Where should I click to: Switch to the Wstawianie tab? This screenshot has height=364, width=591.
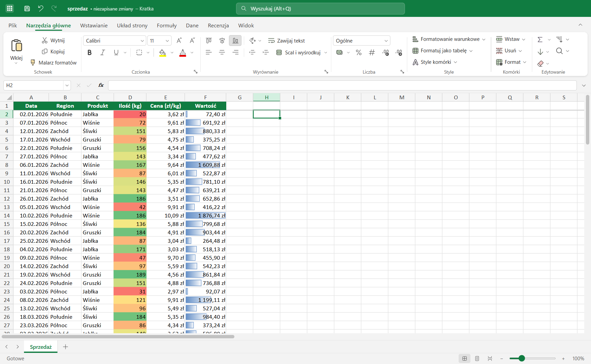tap(94, 25)
